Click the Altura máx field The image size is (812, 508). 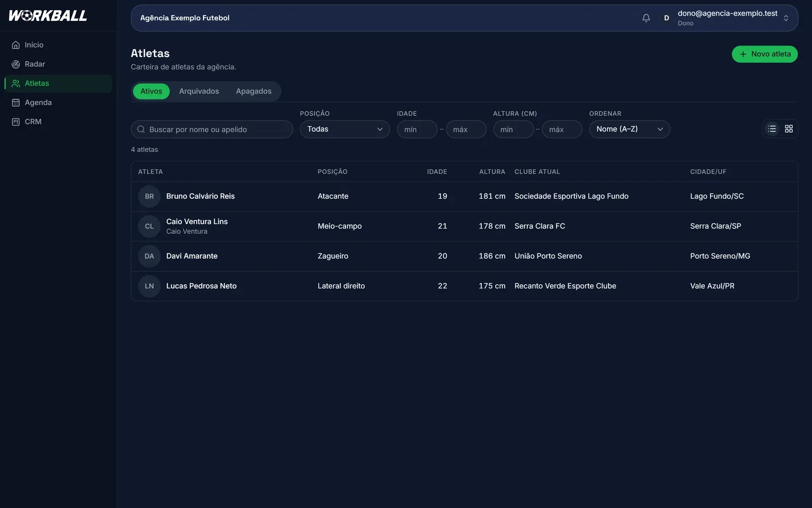coord(562,130)
